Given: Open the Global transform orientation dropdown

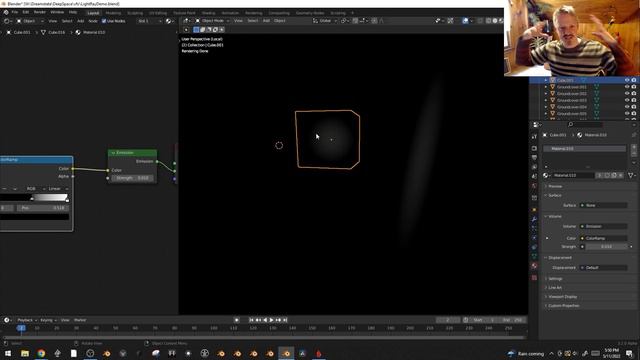Looking at the screenshot, I should click(x=325, y=21).
